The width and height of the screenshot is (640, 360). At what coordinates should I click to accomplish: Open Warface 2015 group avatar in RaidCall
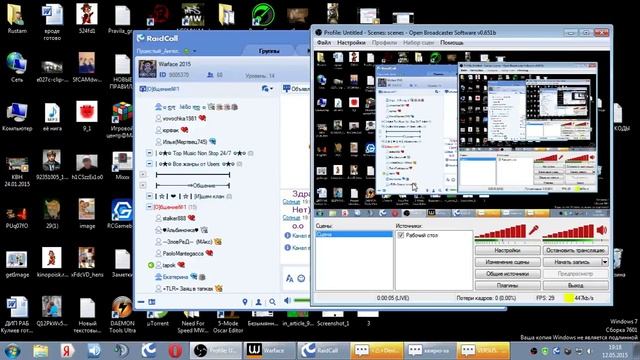[x=147, y=69]
